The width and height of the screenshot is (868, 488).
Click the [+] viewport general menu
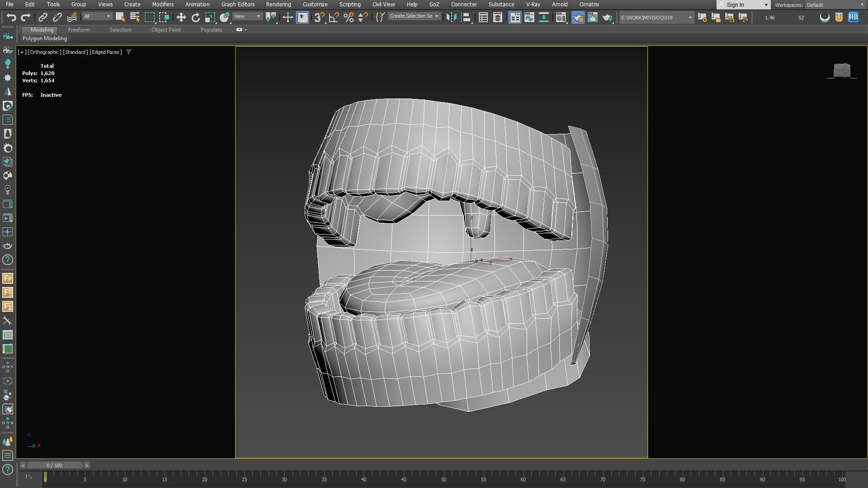tap(22, 52)
